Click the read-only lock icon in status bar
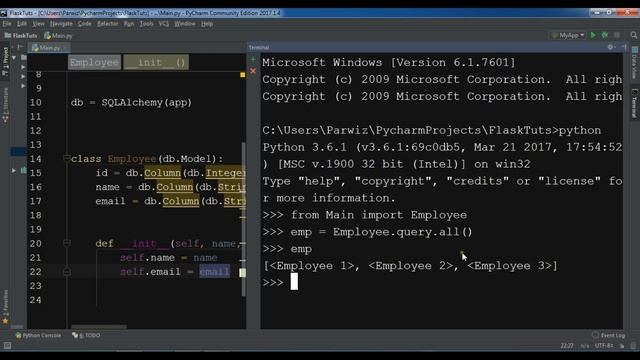This screenshot has width=640, height=360. (x=622, y=346)
